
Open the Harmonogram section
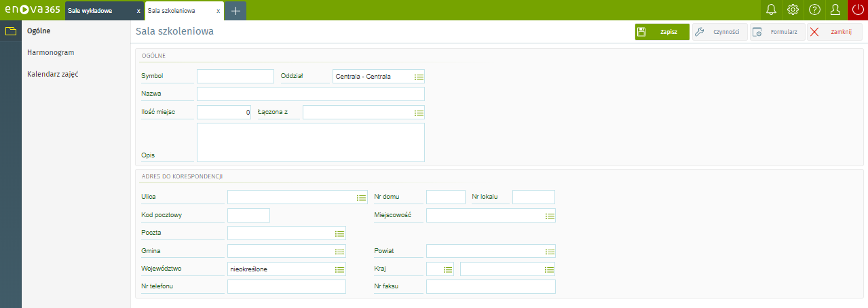[x=51, y=52]
